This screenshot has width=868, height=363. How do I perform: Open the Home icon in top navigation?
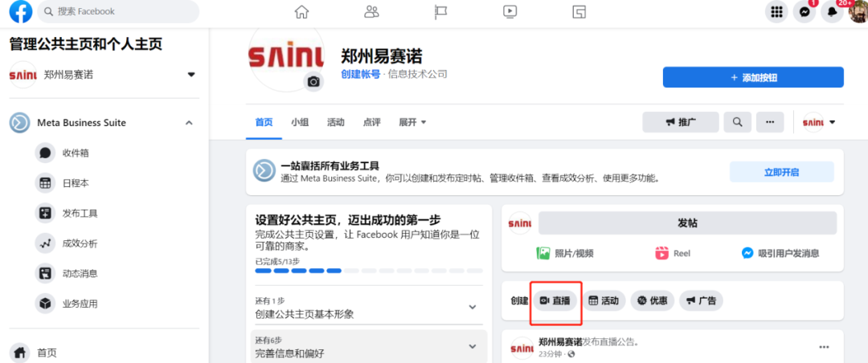tap(301, 11)
